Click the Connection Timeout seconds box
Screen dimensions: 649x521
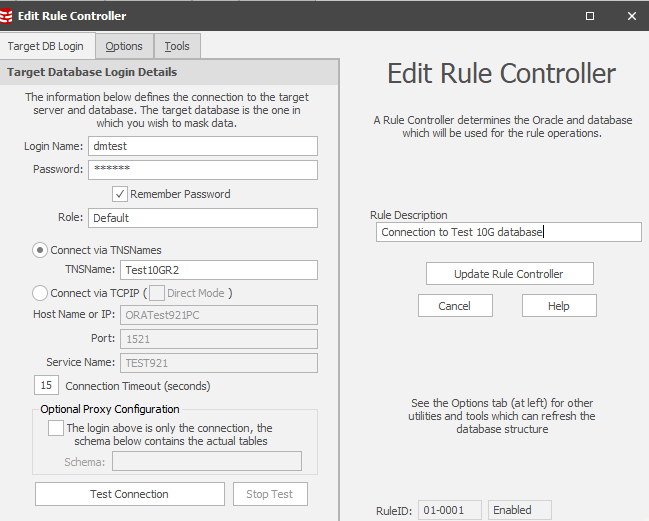46,385
